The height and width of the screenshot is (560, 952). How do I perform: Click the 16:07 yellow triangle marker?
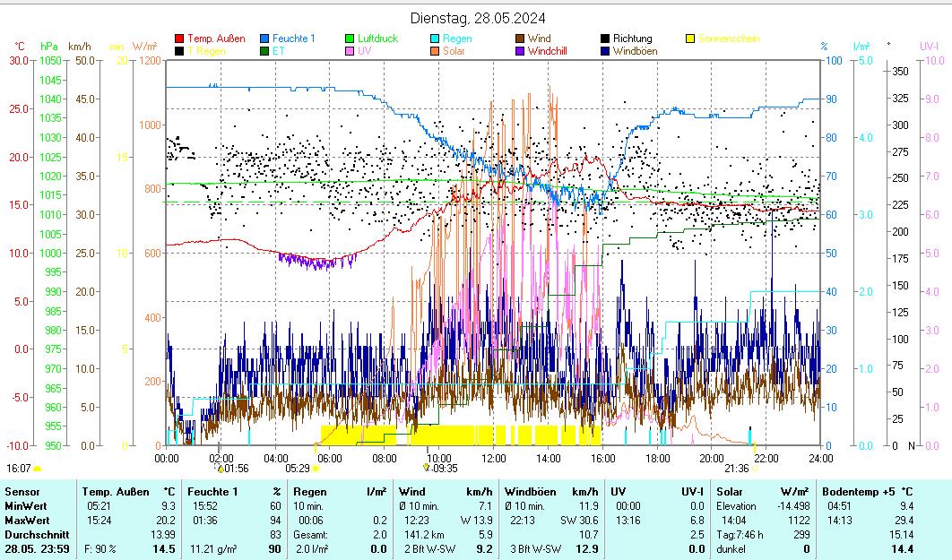[x=37, y=468]
